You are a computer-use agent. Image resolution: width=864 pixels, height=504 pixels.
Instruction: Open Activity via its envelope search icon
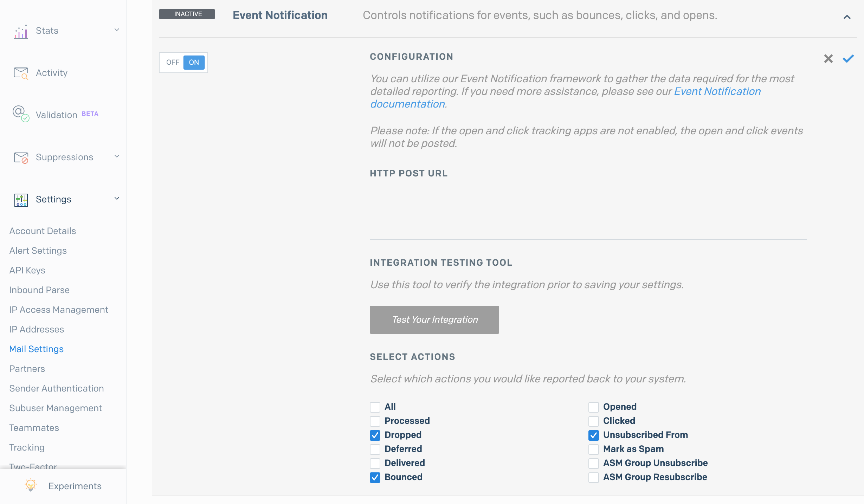21,73
